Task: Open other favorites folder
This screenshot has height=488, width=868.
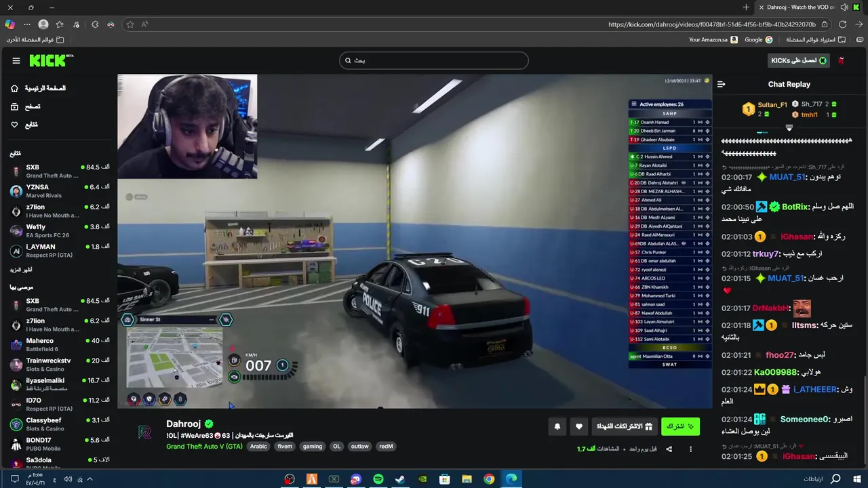Action: point(35,40)
